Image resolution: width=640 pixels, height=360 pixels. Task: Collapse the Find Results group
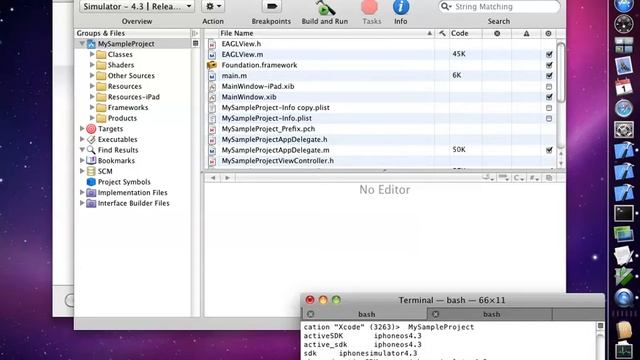(82, 150)
